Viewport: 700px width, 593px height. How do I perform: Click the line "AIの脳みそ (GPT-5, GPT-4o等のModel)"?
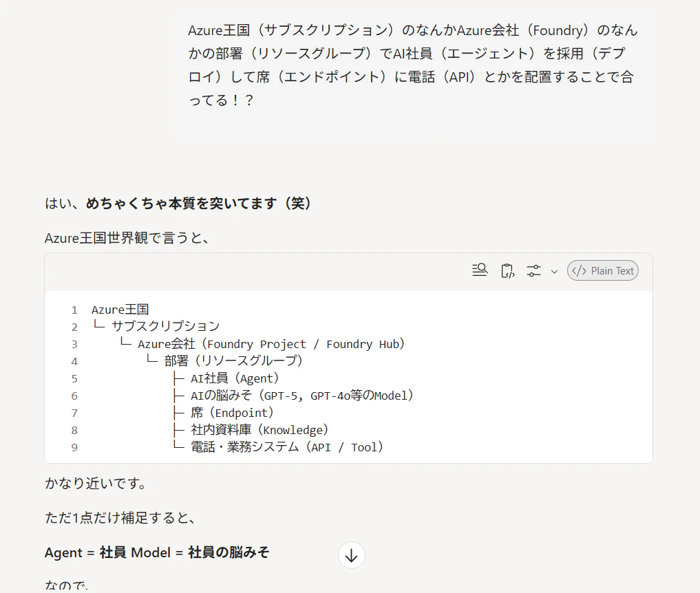click(301, 396)
